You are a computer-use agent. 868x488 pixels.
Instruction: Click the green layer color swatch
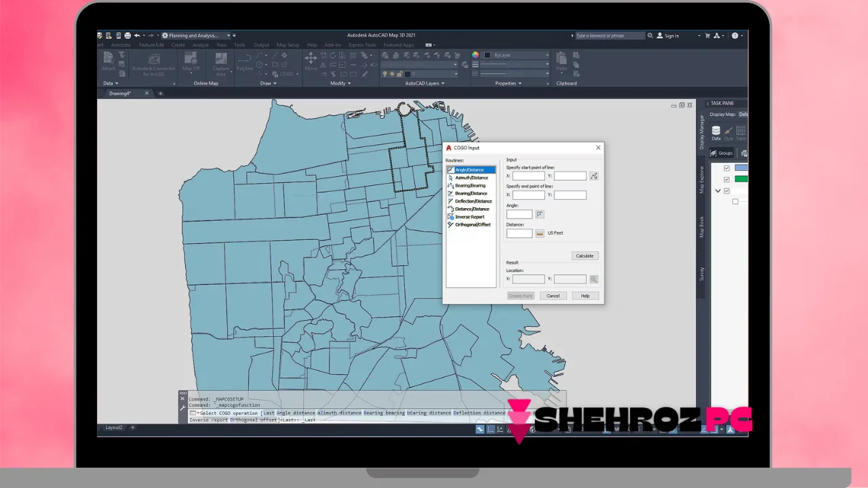pos(741,180)
